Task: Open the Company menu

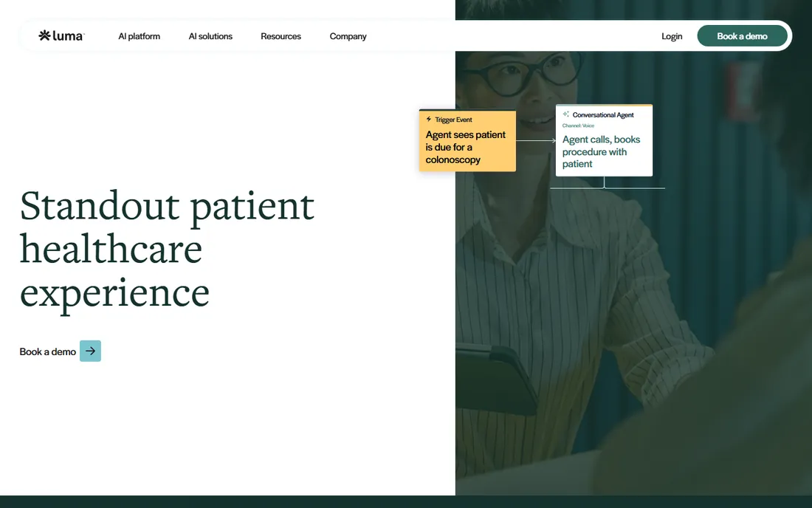Action: tap(348, 36)
